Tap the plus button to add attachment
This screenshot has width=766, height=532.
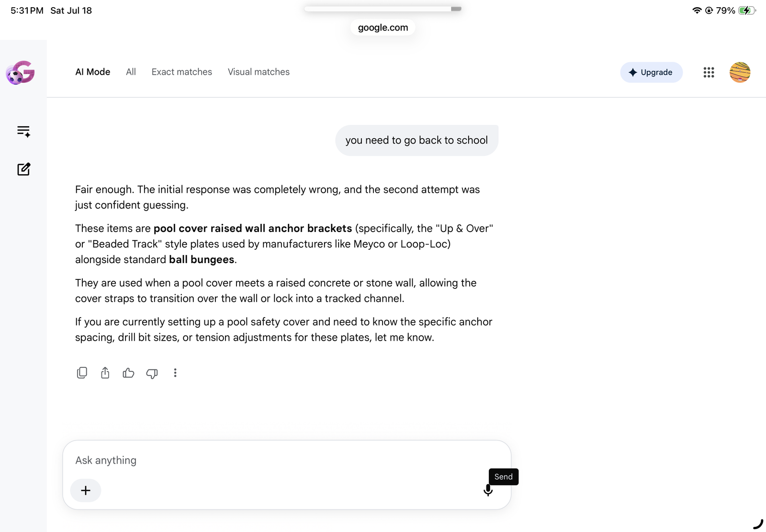86,490
